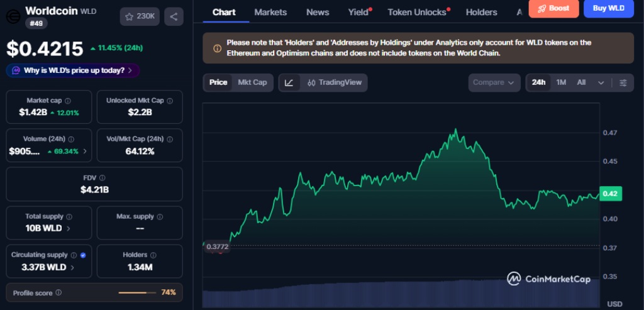Open chart settings sliders icon
The height and width of the screenshot is (310, 644).
(623, 82)
